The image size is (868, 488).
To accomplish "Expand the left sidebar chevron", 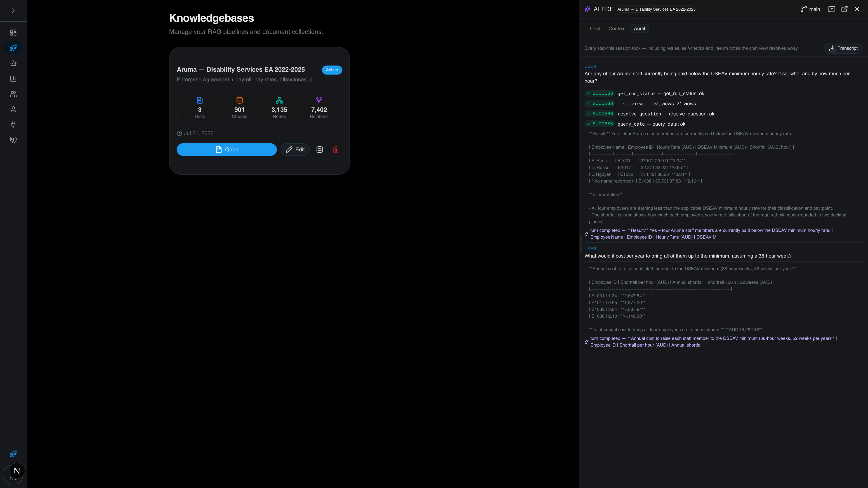I will (x=13, y=10).
